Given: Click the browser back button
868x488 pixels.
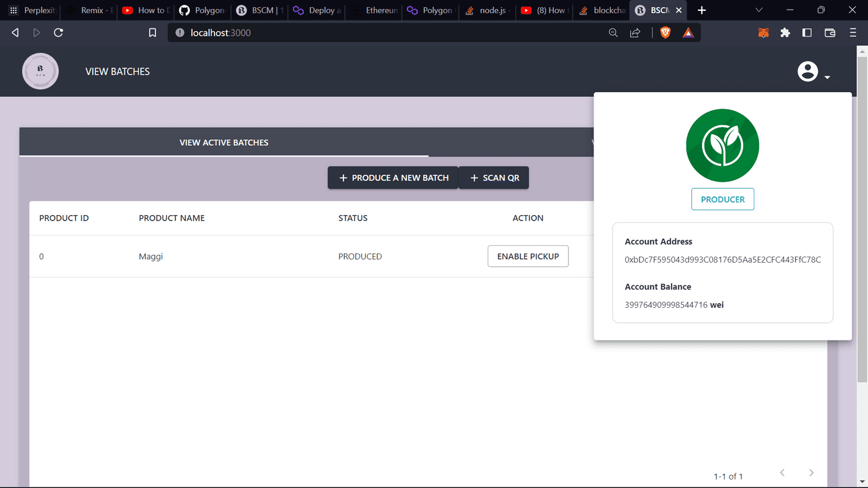Looking at the screenshot, I should tap(15, 33).
